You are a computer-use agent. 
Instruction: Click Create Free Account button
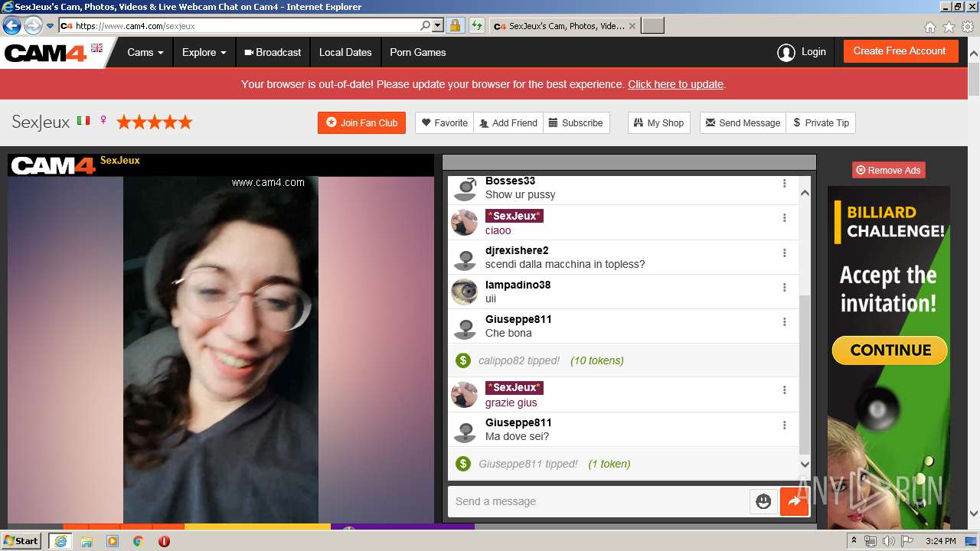coord(900,51)
